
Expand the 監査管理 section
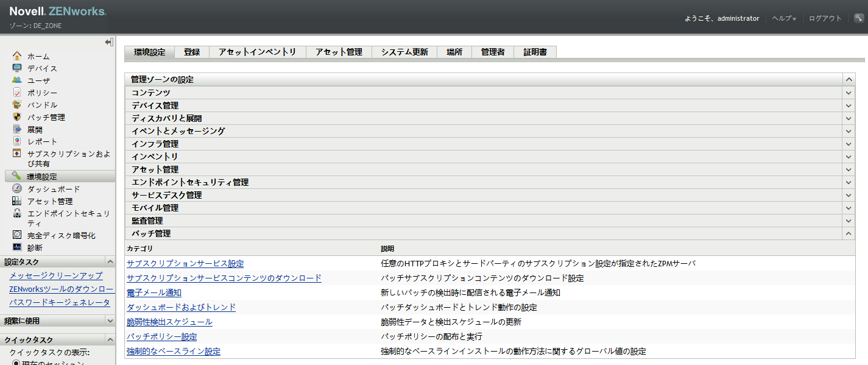coord(849,221)
